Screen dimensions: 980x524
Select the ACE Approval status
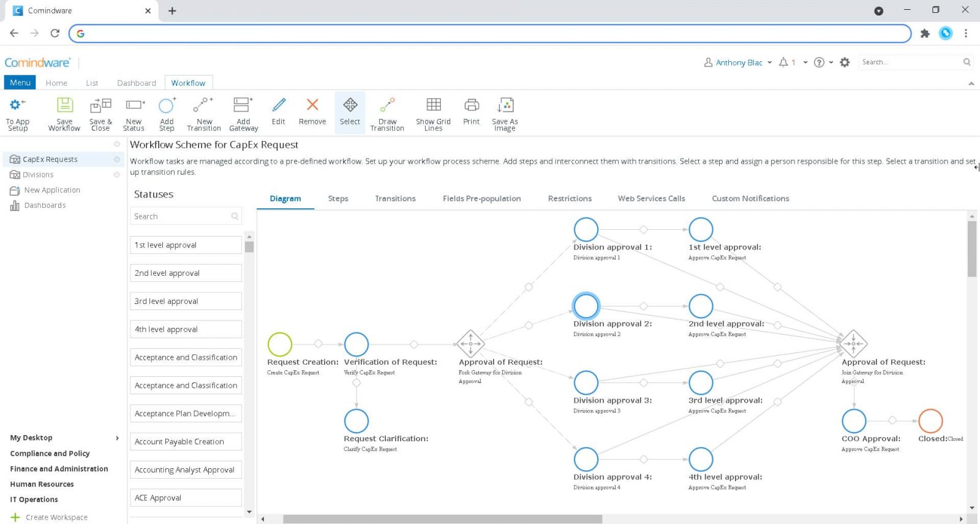[186, 498]
